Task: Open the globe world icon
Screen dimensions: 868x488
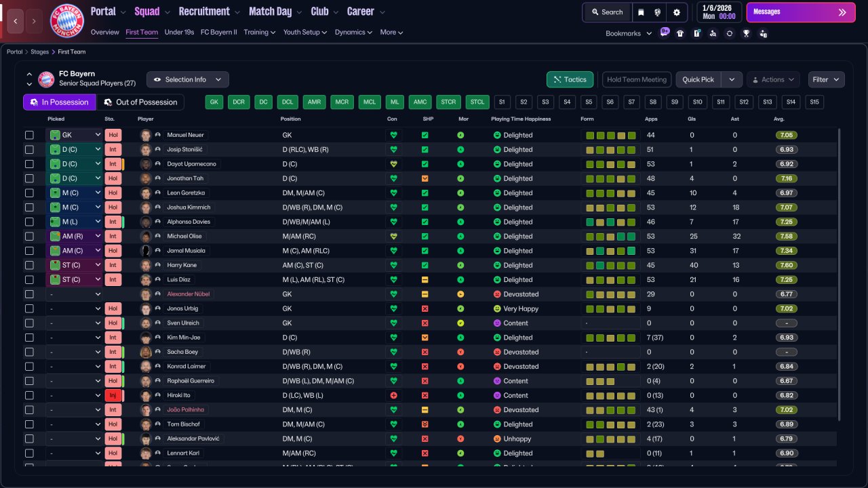Action: pyautogui.click(x=658, y=12)
